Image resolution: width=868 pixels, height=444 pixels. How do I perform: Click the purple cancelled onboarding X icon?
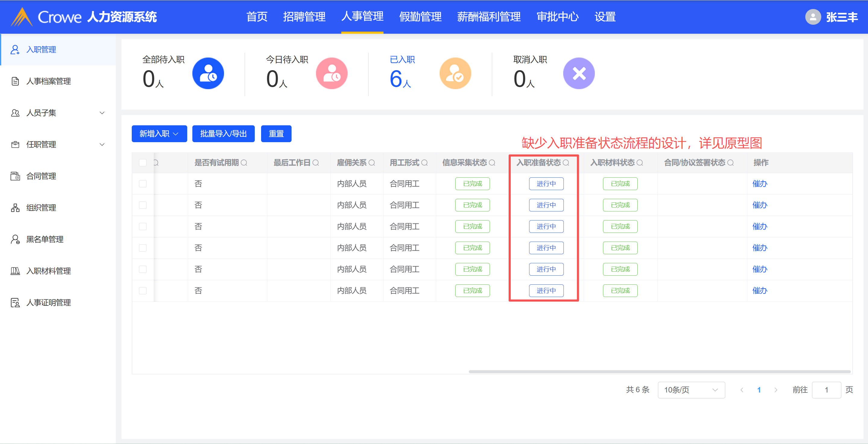point(579,73)
